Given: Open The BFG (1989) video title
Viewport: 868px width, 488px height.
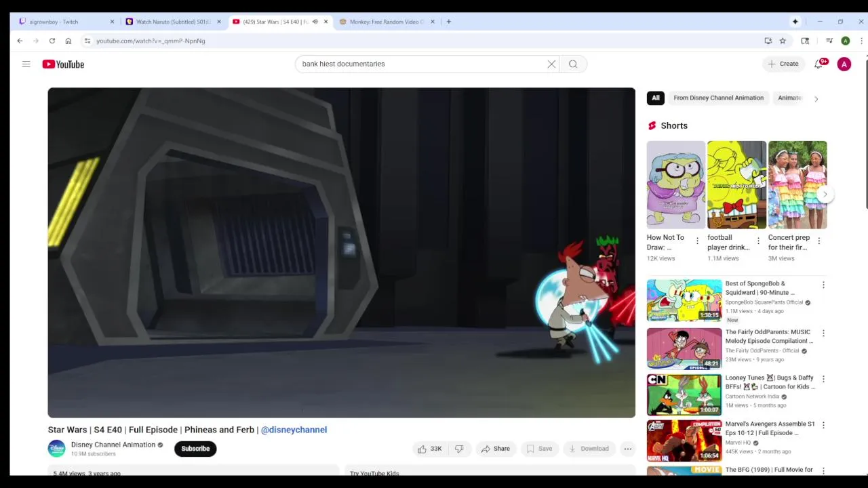Looking at the screenshot, I should coord(769,470).
